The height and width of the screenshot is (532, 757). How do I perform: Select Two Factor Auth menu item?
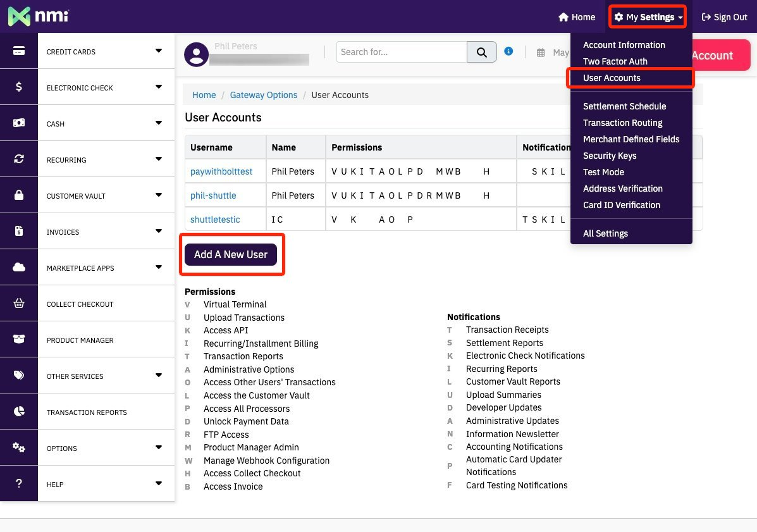click(615, 61)
